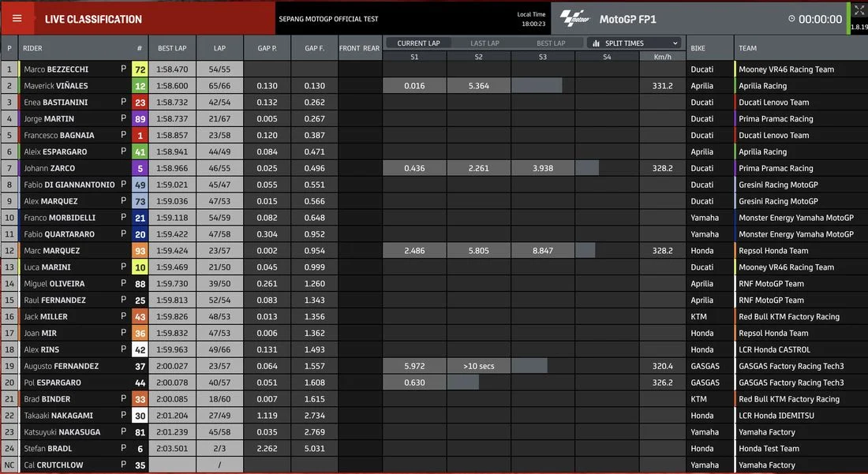868x474 pixels.
Task: Click the Bike column header
Action: pyautogui.click(x=698, y=48)
